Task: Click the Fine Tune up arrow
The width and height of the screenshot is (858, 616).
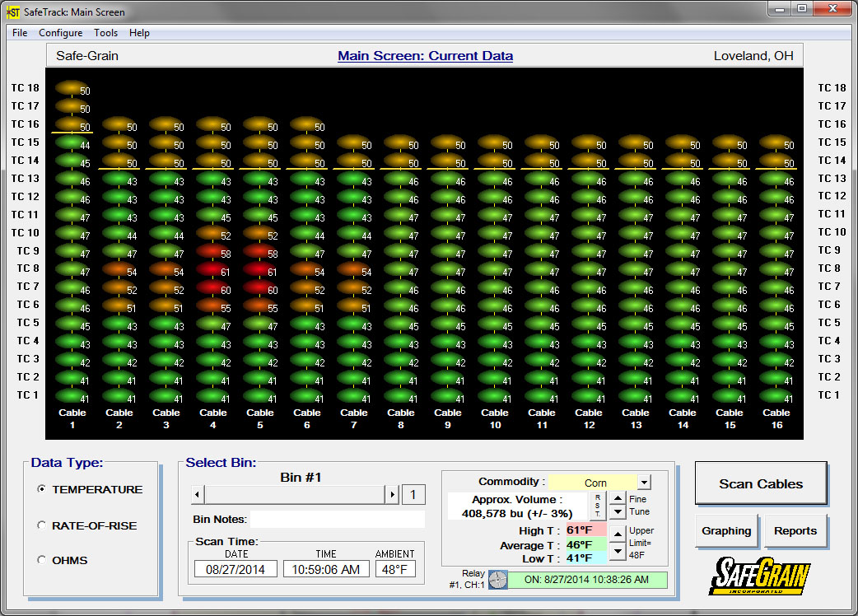Action: [617, 498]
